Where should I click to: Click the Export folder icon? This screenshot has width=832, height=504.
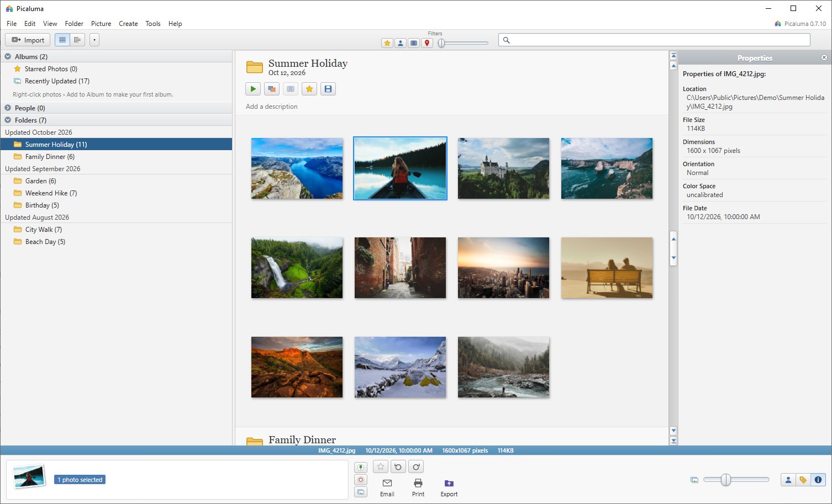(x=449, y=484)
